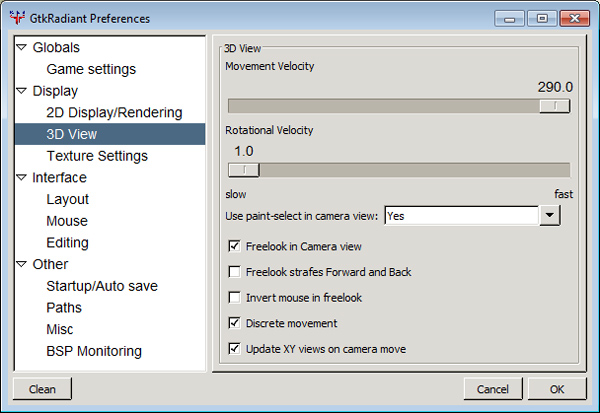The image size is (600, 413).
Task: Open the Mouse preferences page
Action: [67, 221]
